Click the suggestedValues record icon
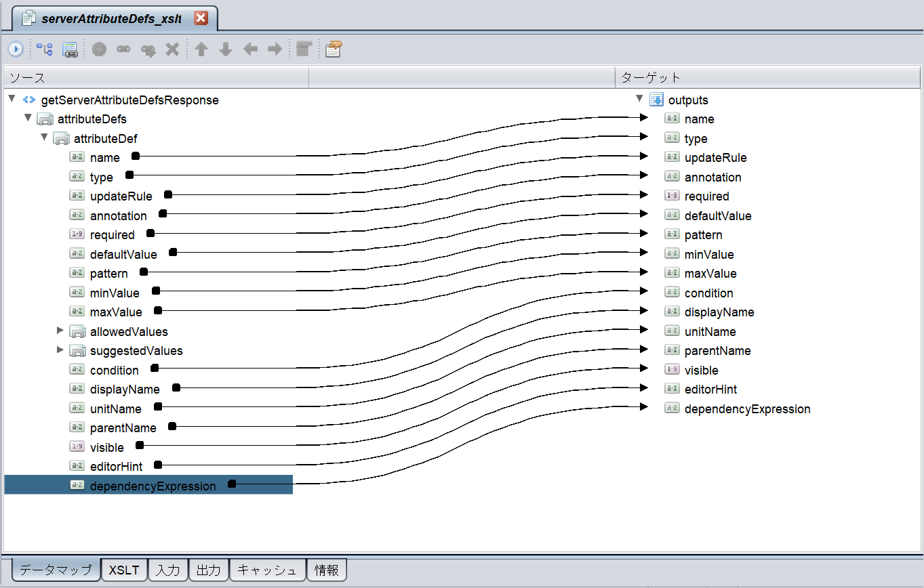The image size is (924, 588). coord(77,351)
